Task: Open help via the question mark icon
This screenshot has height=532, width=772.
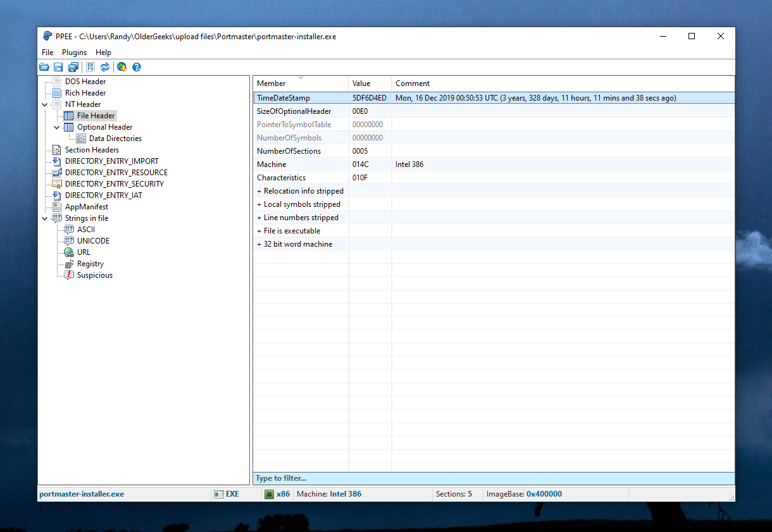Action: [136, 67]
